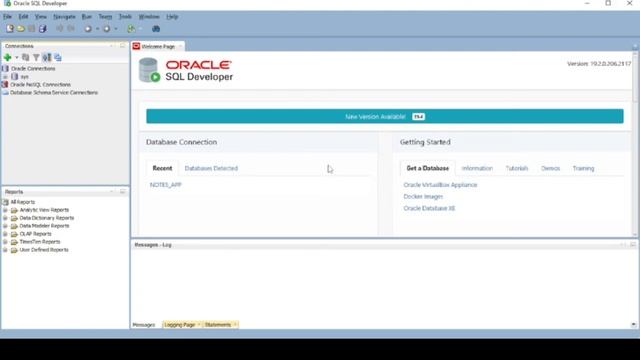This screenshot has height=360, width=640.
Task: Open the SQL Worksheet toolbar icon
Action: point(131,29)
